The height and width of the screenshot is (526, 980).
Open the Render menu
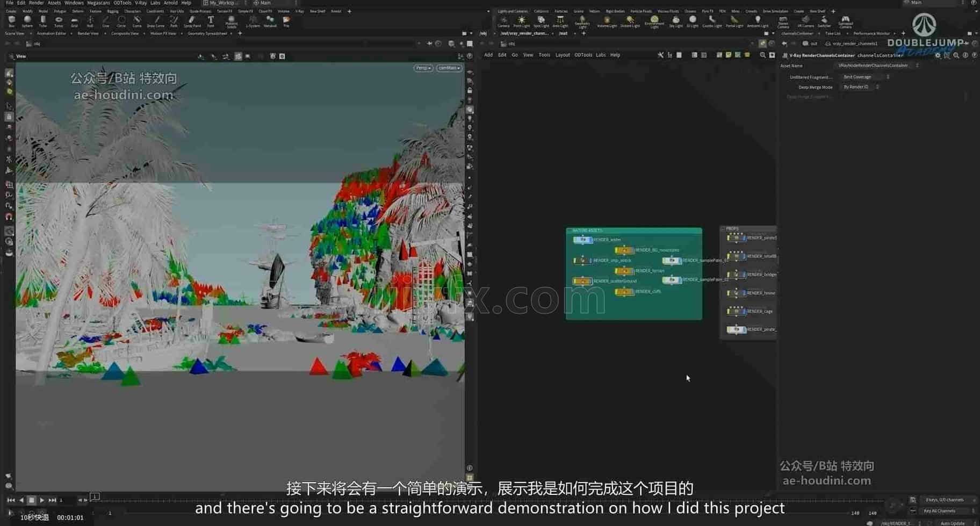tap(36, 3)
